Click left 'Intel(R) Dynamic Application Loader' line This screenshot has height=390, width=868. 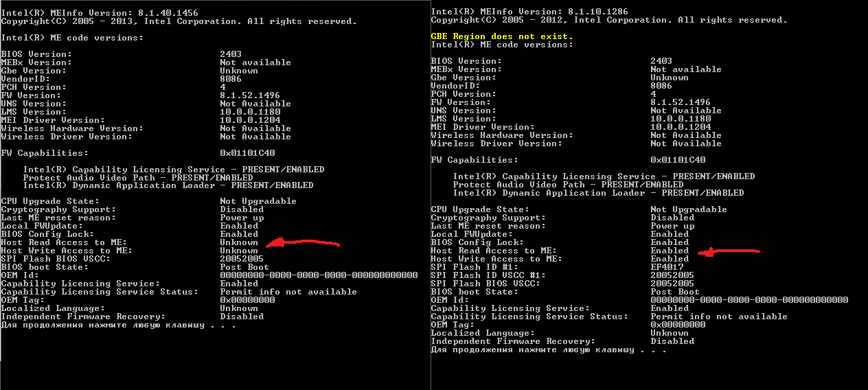pos(168,185)
